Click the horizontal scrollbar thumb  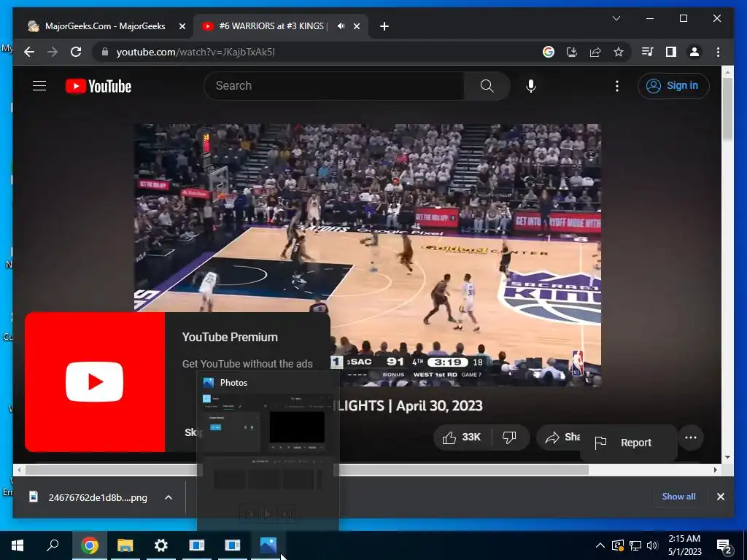click(x=307, y=470)
